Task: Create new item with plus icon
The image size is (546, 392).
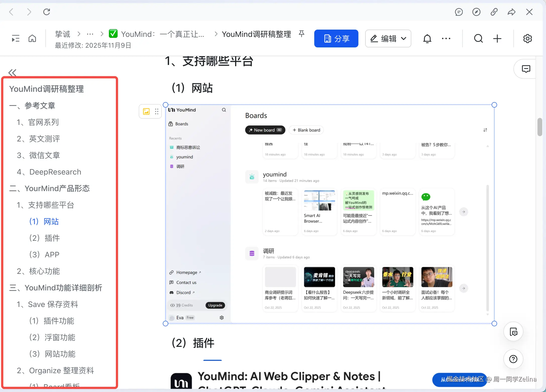Action: coord(497,39)
